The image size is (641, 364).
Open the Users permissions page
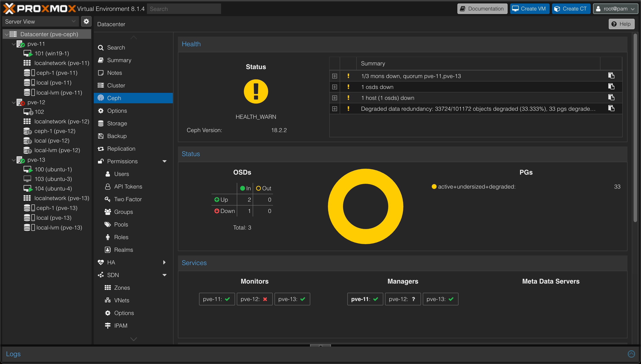[133, 174]
